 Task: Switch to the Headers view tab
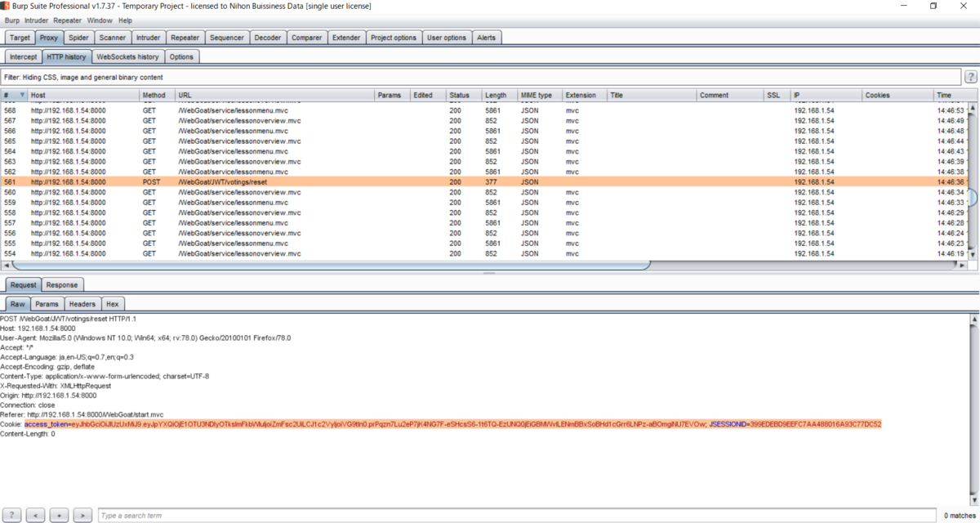[82, 304]
